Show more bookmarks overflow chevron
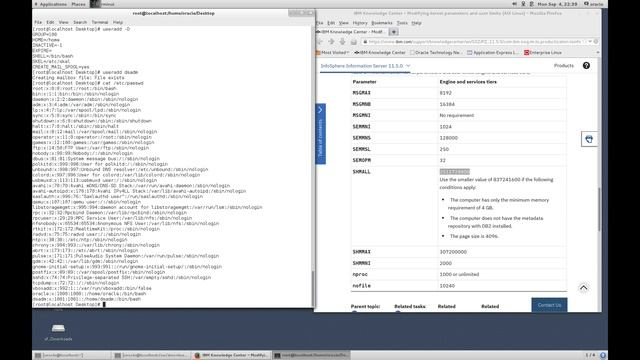640x360 pixels. 598,53
